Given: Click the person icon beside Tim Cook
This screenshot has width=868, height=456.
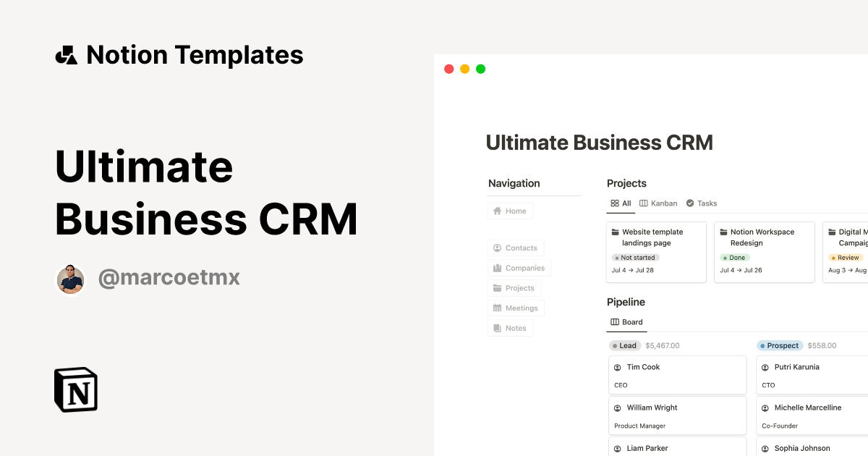Looking at the screenshot, I should click(x=618, y=368).
